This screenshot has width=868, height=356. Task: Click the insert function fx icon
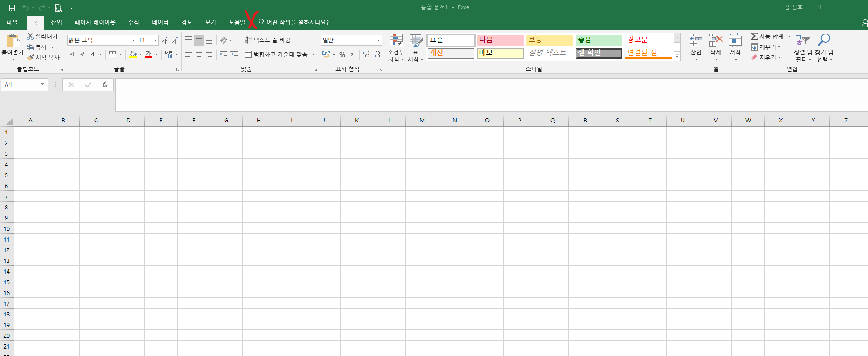tap(105, 85)
